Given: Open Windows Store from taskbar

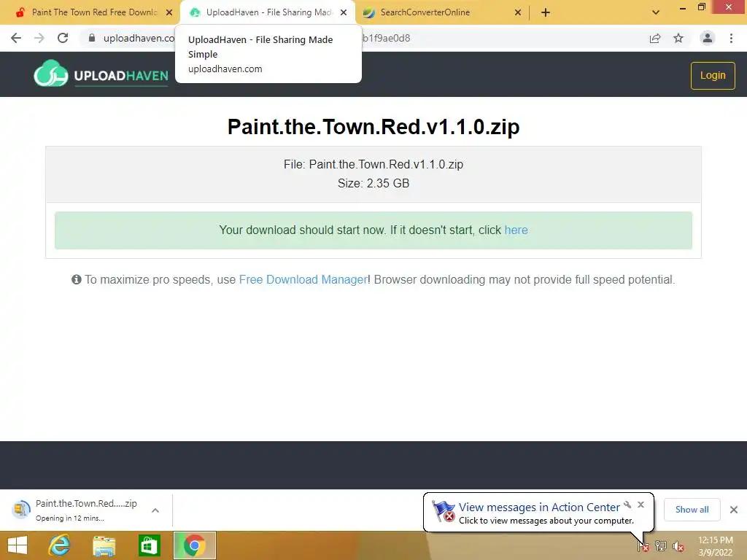Looking at the screenshot, I should point(149,545).
